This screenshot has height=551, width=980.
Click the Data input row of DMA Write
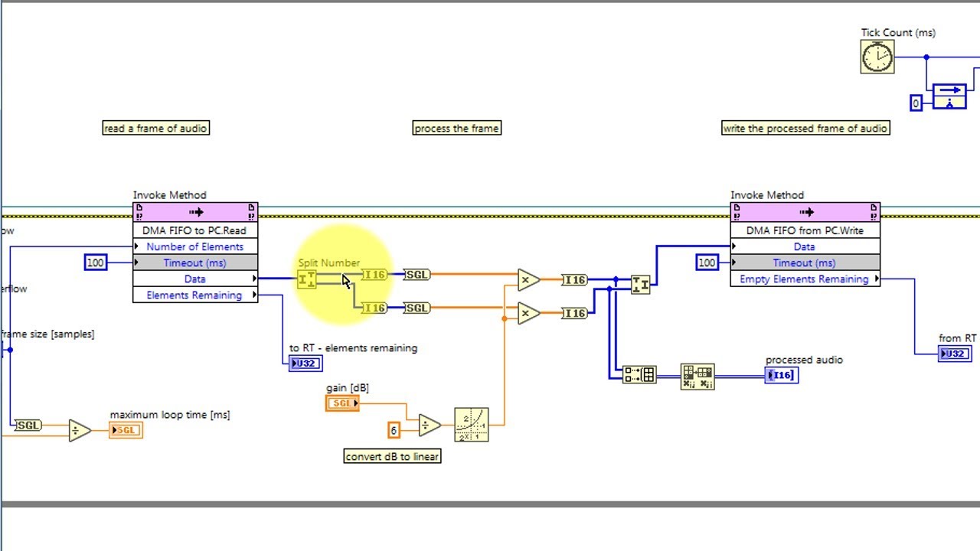(x=805, y=246)
